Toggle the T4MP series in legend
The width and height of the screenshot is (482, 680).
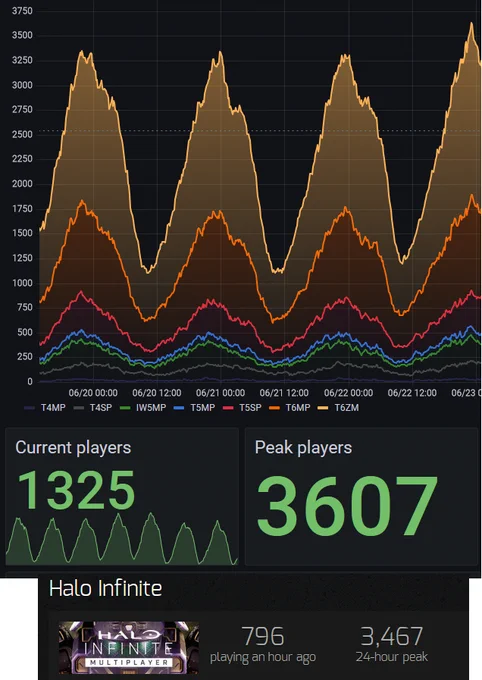(45, 408)
